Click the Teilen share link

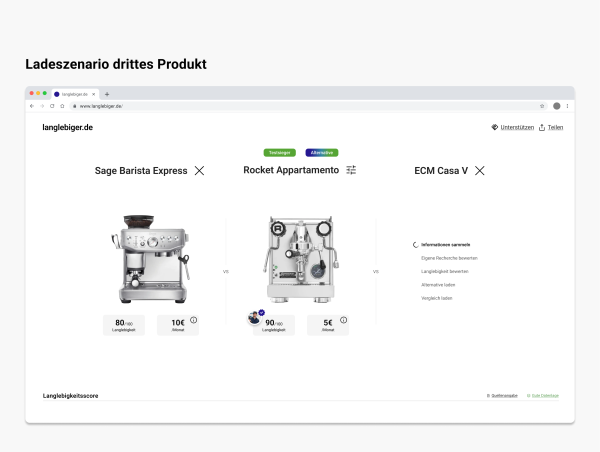coord(551,128)
